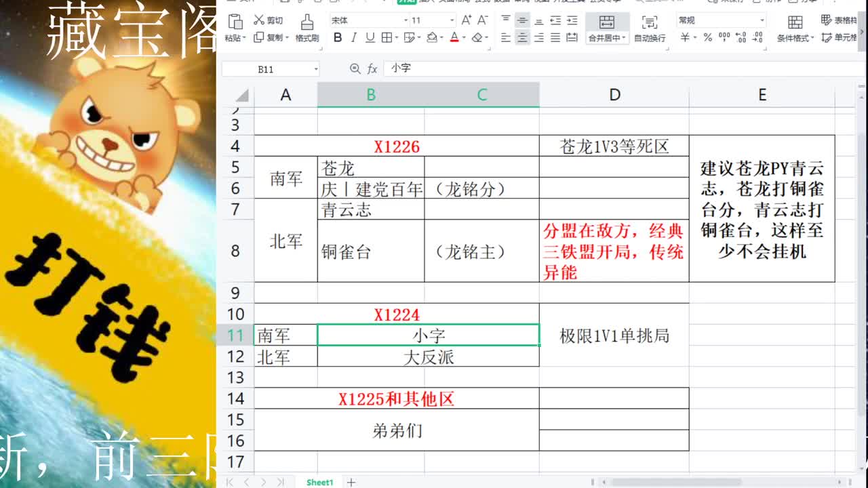Apply percent style to the cell
Screen dimensions: 868x488
[x=707, y=38]
